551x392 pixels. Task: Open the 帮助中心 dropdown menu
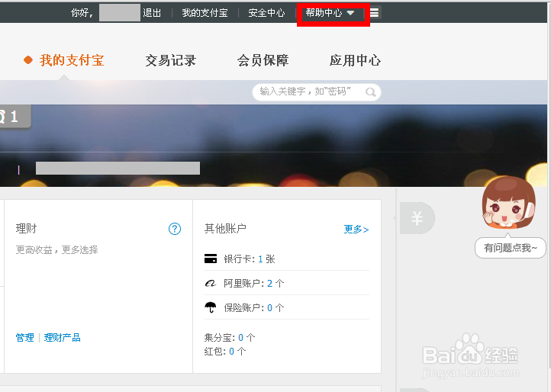(330, 13)
